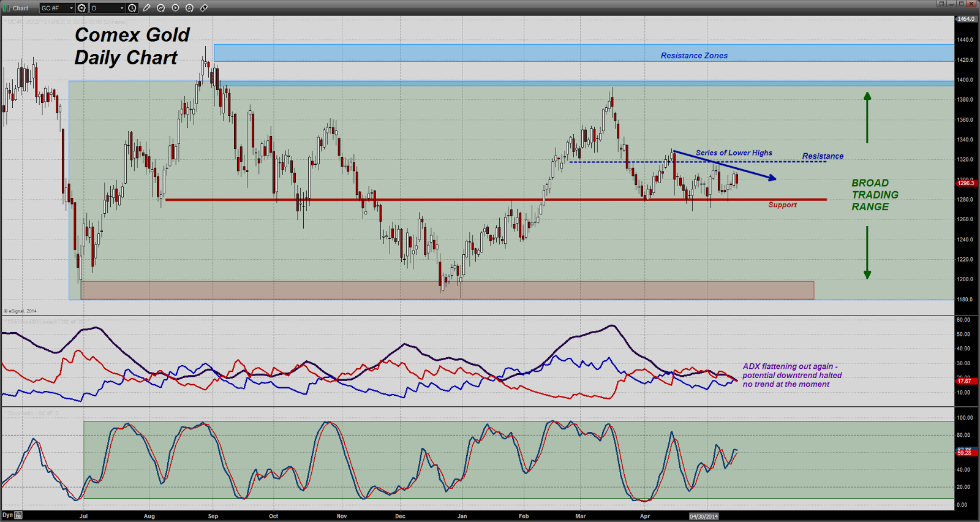This screenshot has width=980, height=522.
Task: Toggle the Dyn lock icon at bottom-left
Action: [x=18, y=515]
